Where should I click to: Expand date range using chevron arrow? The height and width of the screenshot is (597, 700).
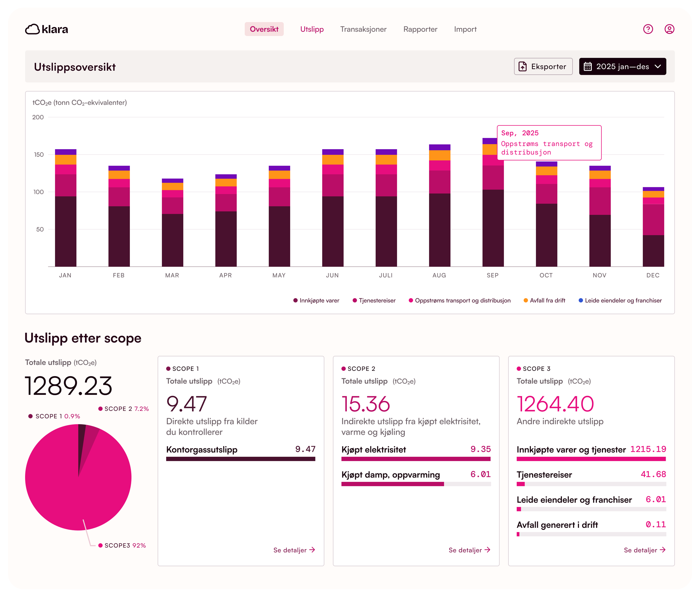pos(658,66)
